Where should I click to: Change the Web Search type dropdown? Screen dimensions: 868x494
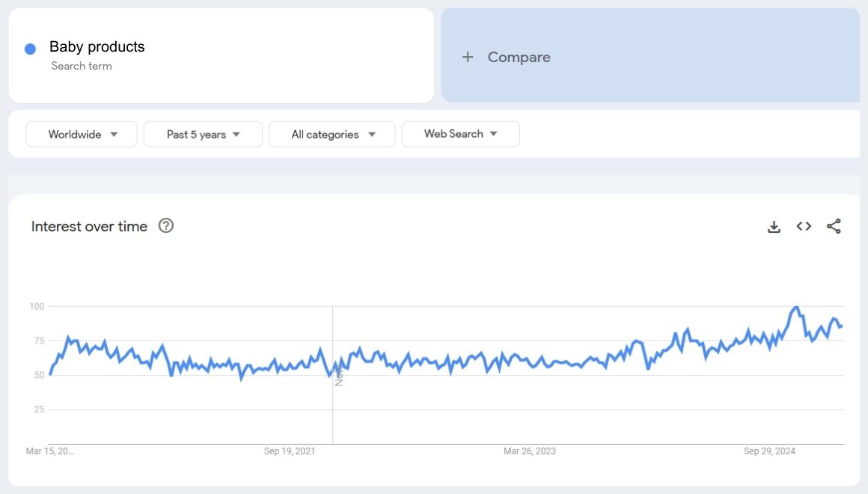click(460, 134)
